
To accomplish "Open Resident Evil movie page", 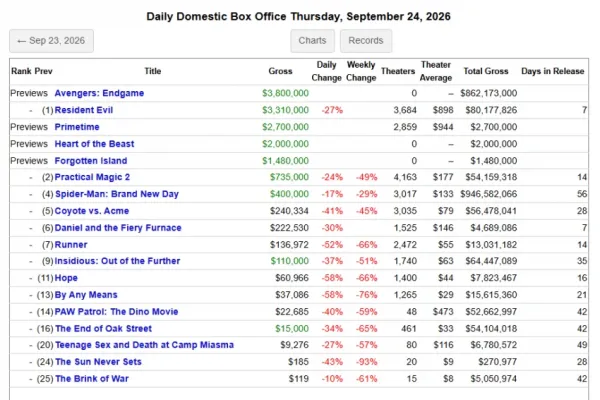I will click(x=84, y=110).
